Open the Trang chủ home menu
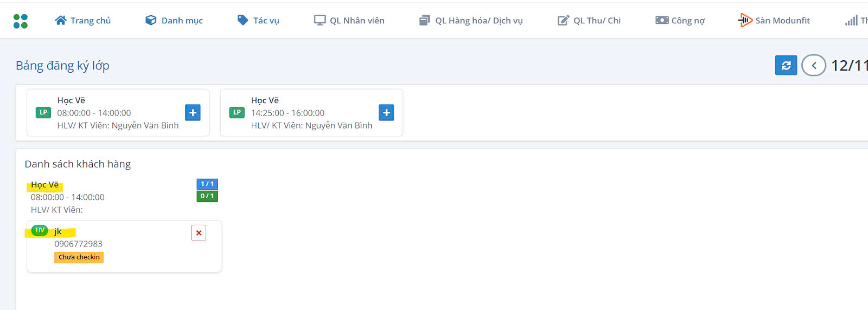868x310 pixels. 83,21
